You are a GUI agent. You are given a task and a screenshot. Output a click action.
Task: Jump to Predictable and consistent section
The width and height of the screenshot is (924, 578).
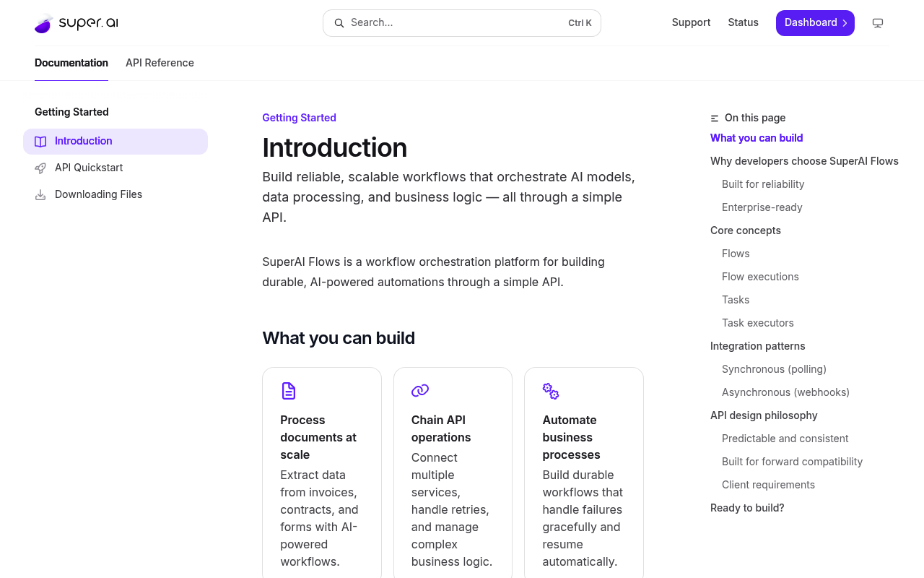pos(785,439)
